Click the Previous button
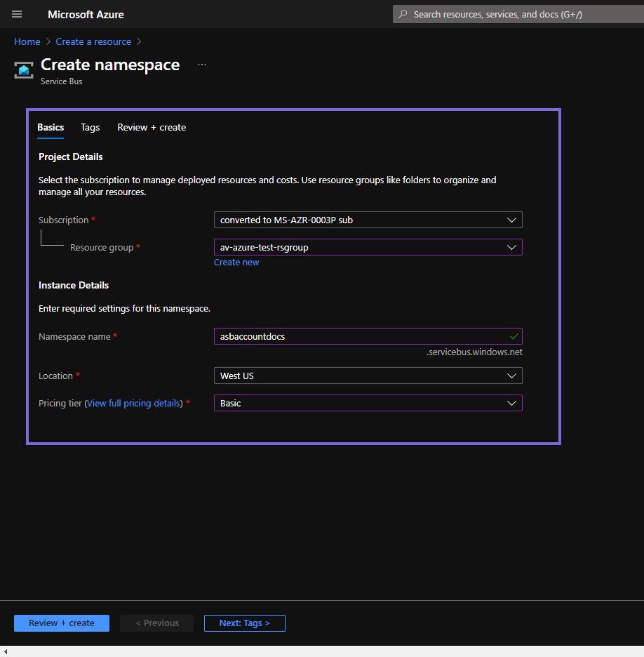644x657 pixels. 157,623
